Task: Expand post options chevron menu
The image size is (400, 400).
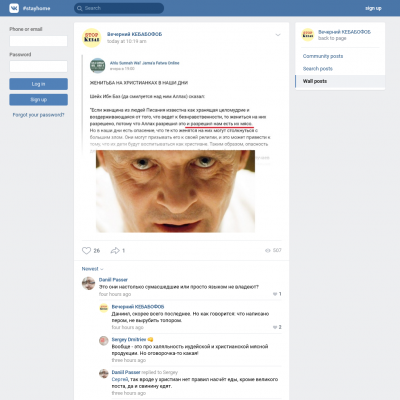Action: pos(278,35)
